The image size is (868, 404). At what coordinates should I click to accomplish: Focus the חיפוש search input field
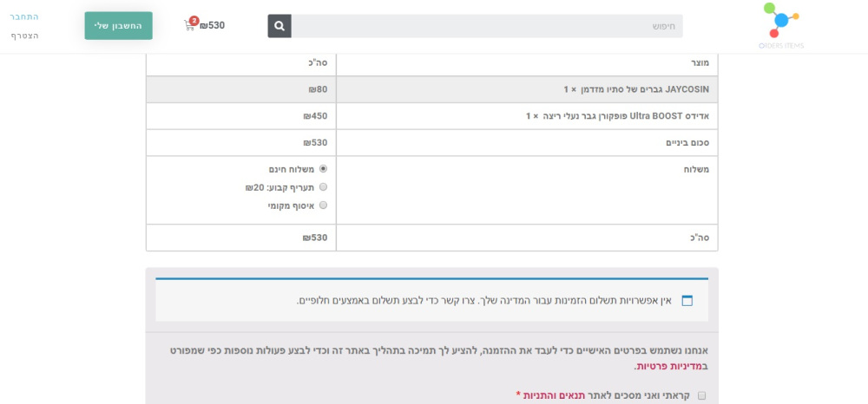pos(486,26)
